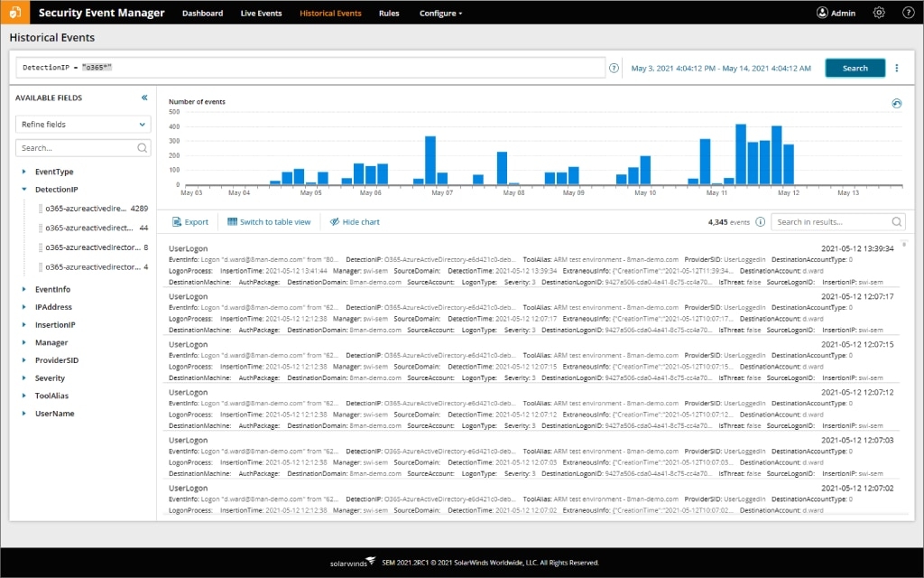This screenshot has height=578, width=924.
Task: Click the blue Search button
Action: coord(855,68)
